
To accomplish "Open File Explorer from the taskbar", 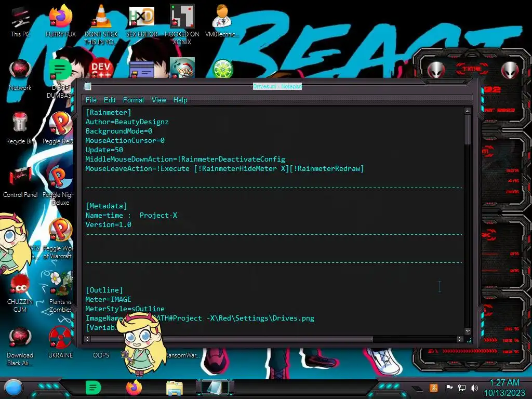I will (175, 388).
